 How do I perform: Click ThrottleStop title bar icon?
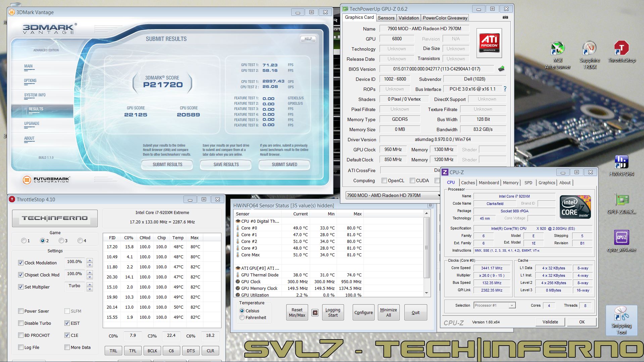tap(12, 199)
